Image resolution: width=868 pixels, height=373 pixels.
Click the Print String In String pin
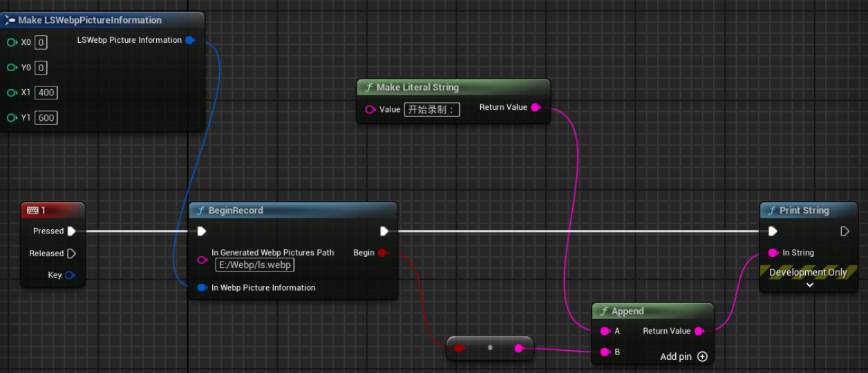point(773,253)
